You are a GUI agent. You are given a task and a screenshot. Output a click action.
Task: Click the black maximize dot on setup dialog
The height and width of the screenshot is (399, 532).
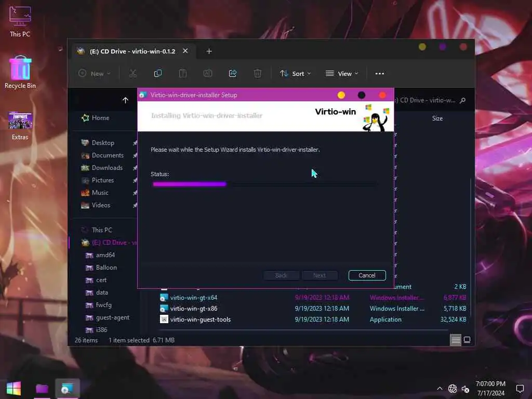click(362, 95)
